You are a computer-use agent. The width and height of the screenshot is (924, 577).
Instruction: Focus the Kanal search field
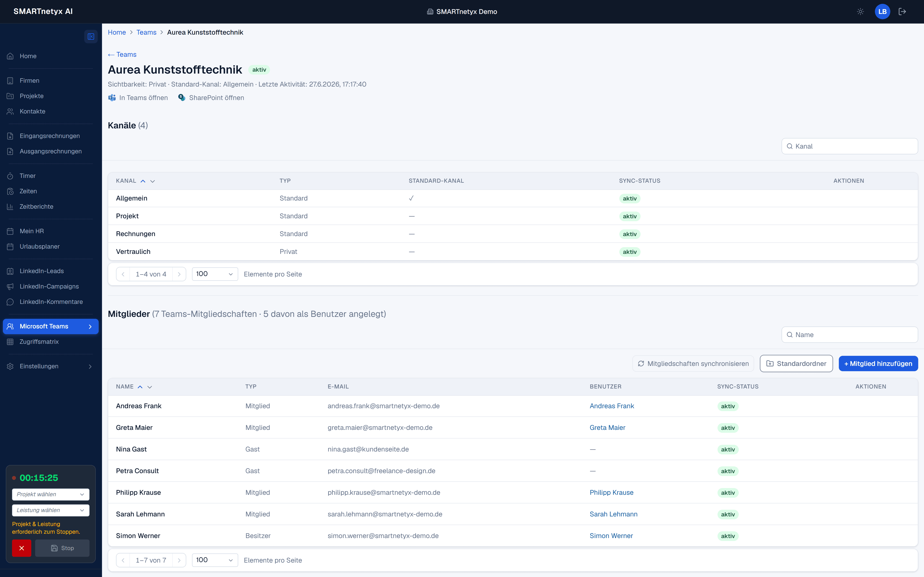(850, 146)
